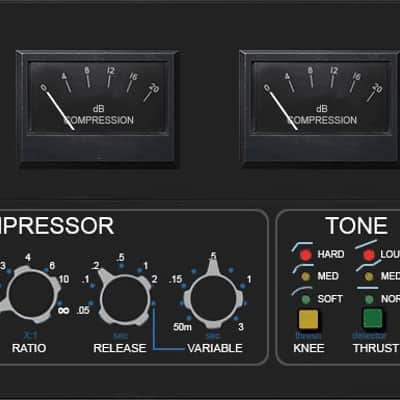The image size is (400, 400).
Task: Click the yellow KNEE selector button
Action: (x=308, y=319)
